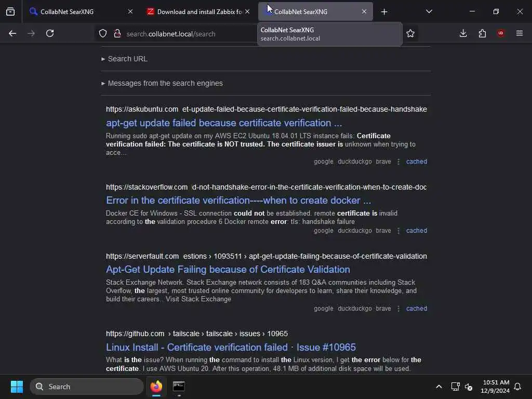
Task: Open Firefox from the taskbar
Action: pos(156,387)
